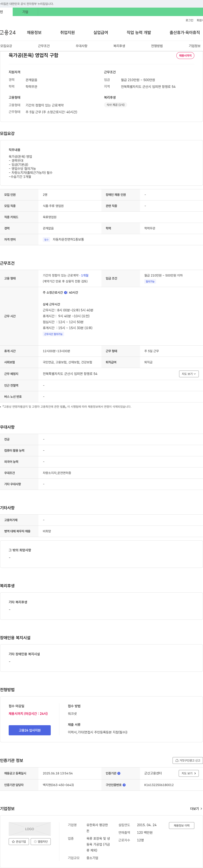Jump to the 복리후생 section tab
The width and height of the screenshot is (203, 868).
tap(119, 46)
